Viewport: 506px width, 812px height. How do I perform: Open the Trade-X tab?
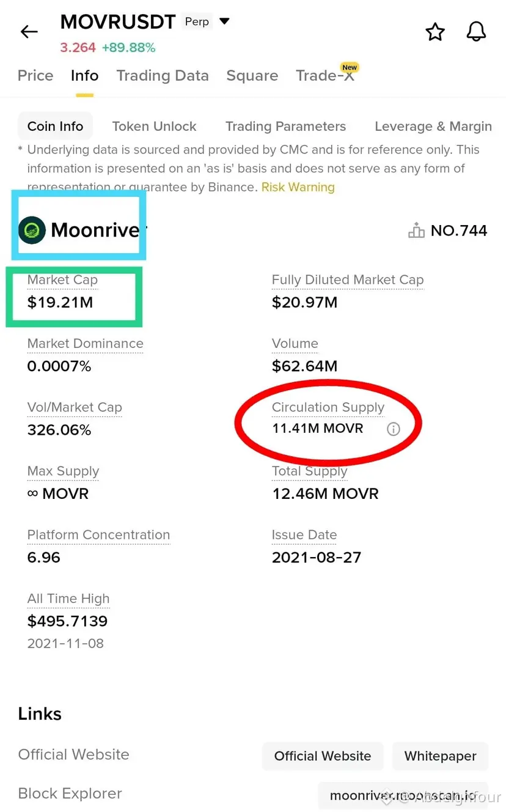324,76
